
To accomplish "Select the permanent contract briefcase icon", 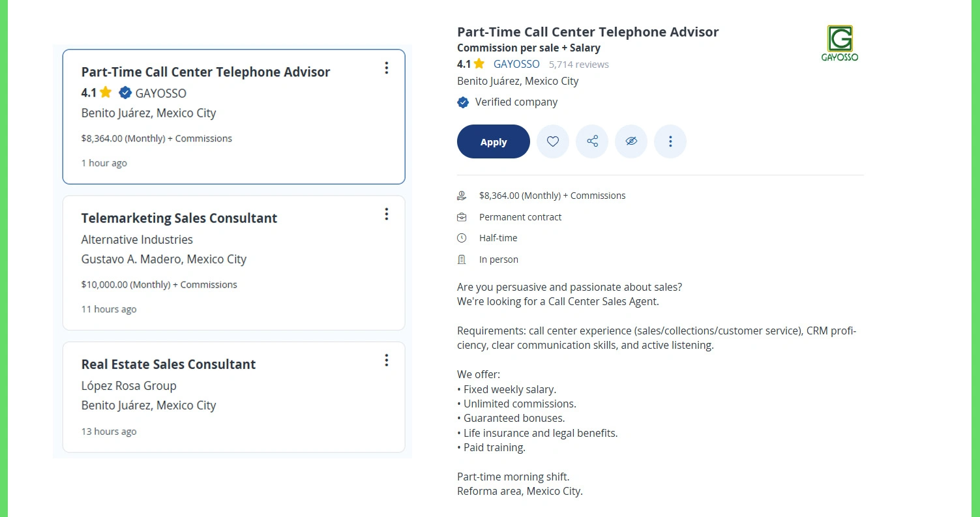I will pos(462,216).
